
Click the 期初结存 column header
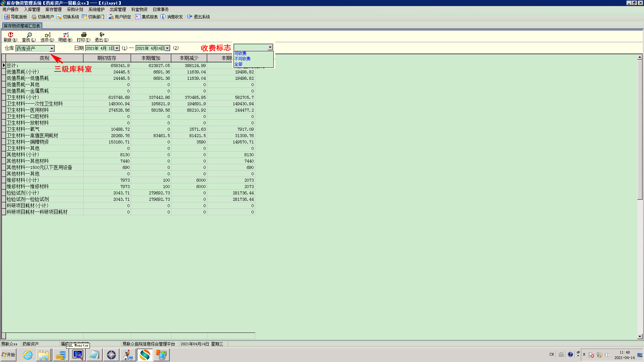coord(107,58)
